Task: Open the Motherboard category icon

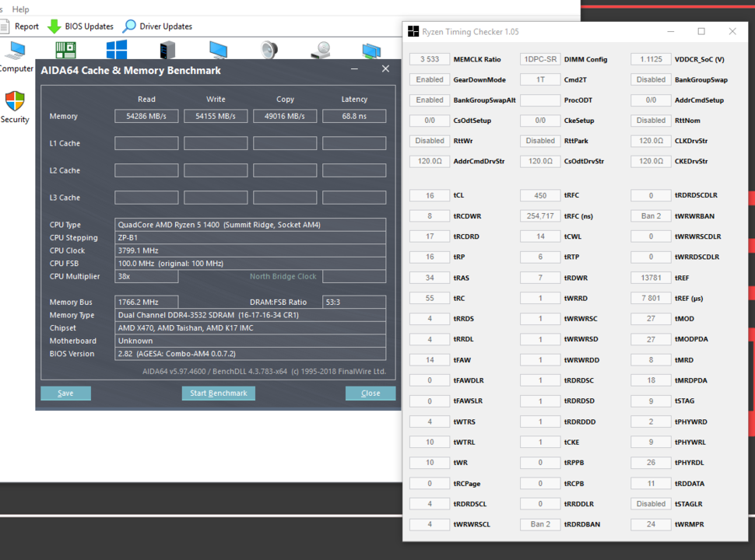Action: tap(65, 50)
